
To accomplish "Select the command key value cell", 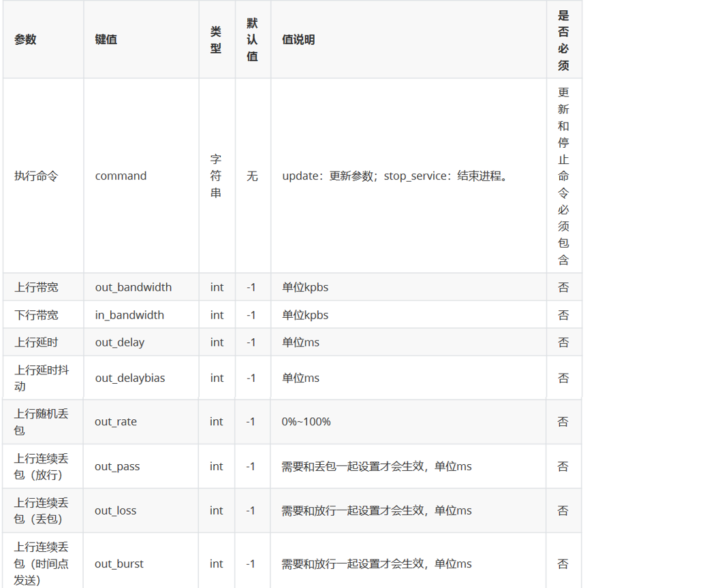I will [x=121, y=176].
